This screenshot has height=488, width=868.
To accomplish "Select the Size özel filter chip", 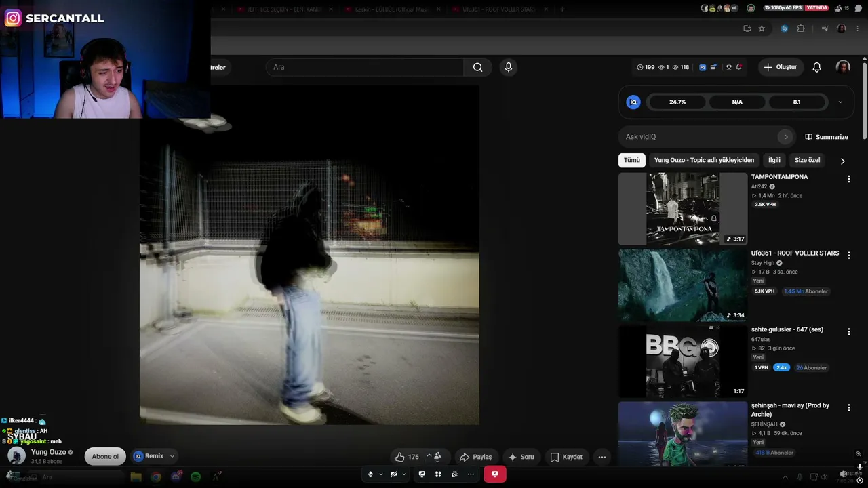I will (807, 160).
